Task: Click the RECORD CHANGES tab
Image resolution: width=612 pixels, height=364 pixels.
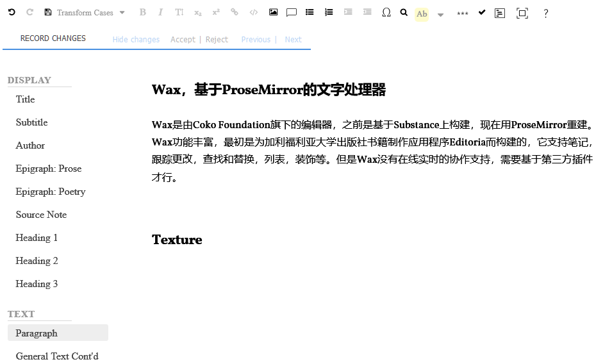Action: tap(53, 38)
